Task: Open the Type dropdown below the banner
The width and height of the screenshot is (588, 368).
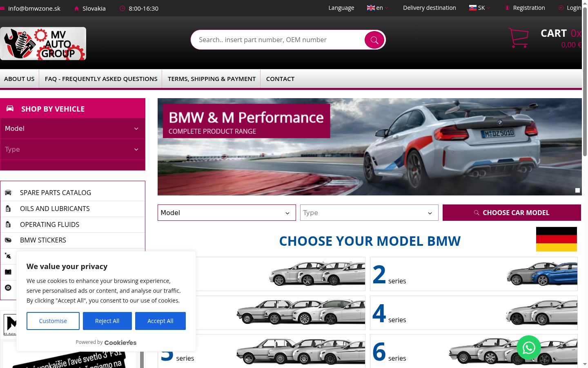Action: [x=369, y=213]
